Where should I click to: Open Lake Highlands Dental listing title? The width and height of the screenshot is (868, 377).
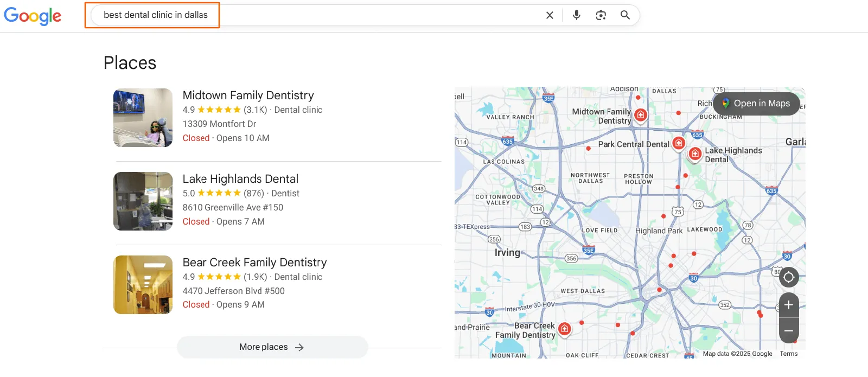(x=240, y=179)
